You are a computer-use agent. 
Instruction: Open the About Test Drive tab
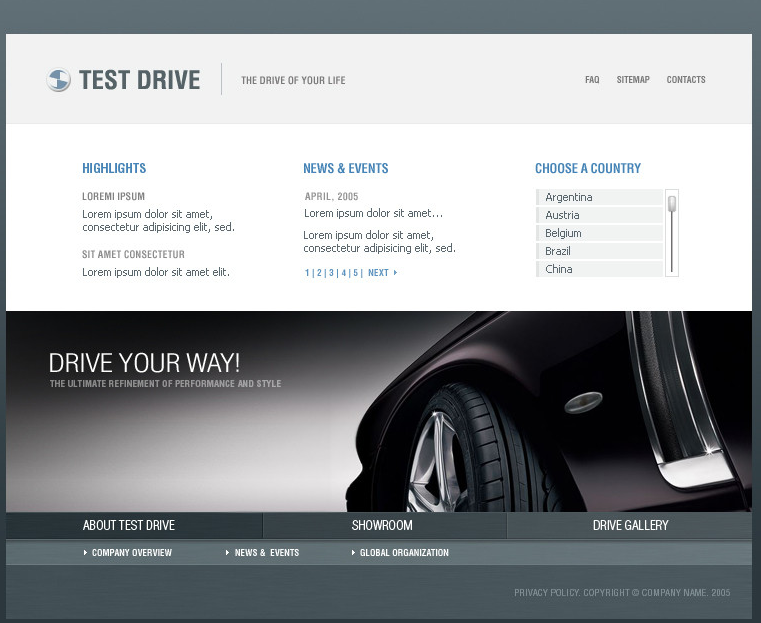click(x=129, y=526)
